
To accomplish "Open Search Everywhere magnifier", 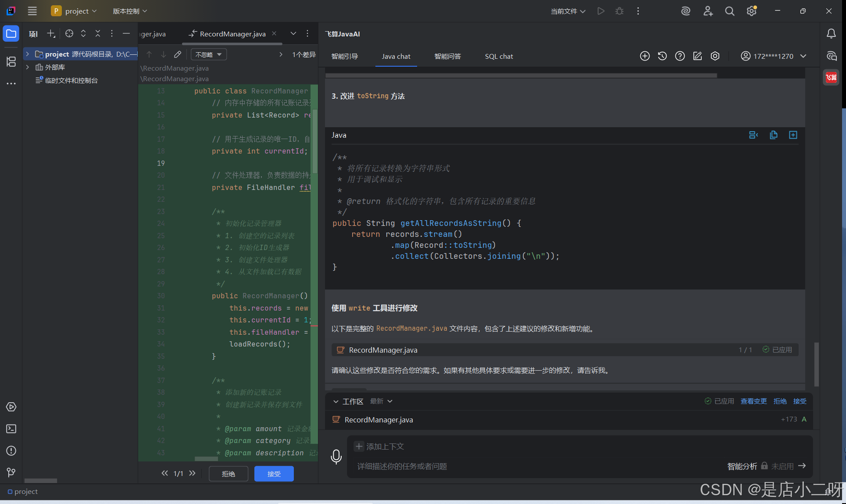I will (730, 11).
